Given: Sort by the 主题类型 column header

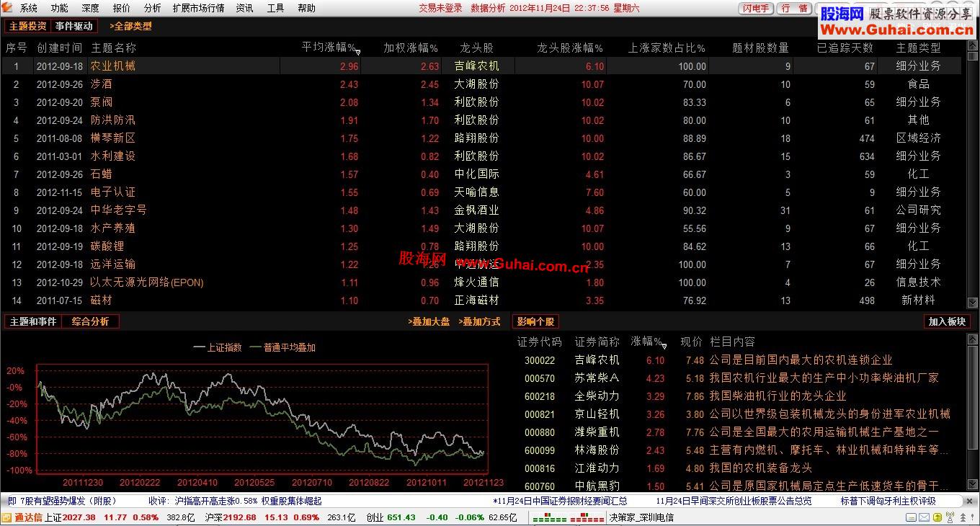Looking at the screenshot, I should [x=918, y=48].
